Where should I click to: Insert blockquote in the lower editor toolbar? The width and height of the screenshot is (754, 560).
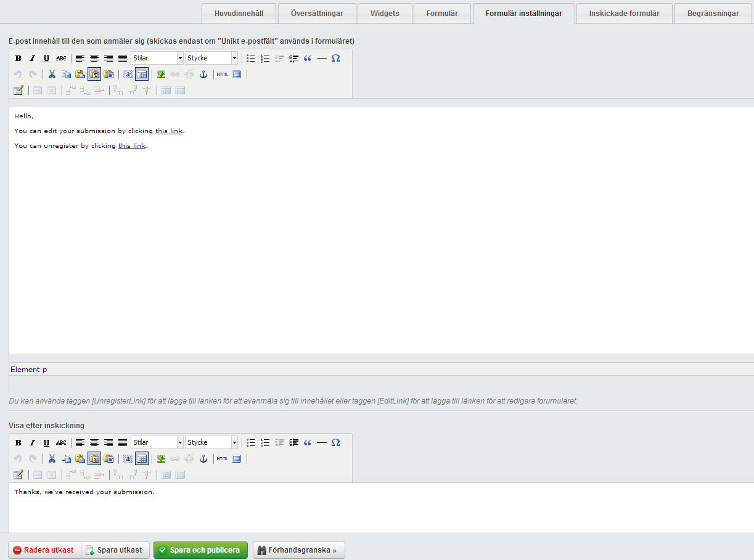pos(307,442)
